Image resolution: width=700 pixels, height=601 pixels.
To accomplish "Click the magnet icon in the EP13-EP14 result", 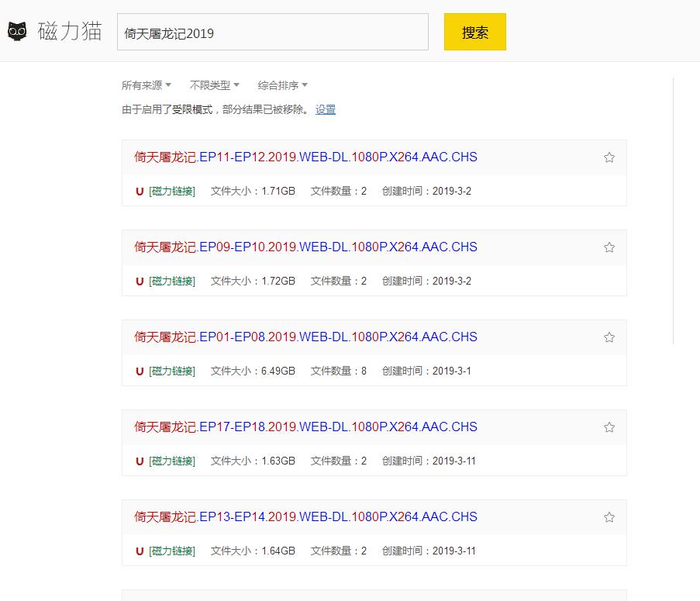I will pyautogui.click(x=140, y=551).
